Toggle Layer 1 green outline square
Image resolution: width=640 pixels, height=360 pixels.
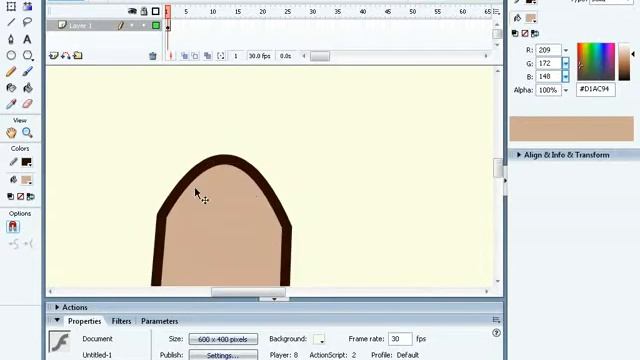[156, 25]
